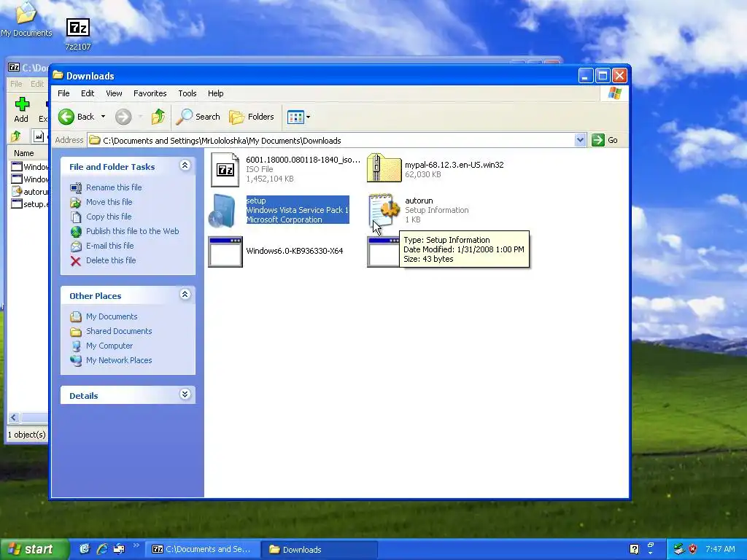747x560 pixels.
Task: Click the 6001.18000.080118-1840_iso file name
Action: tap(303, 160)
